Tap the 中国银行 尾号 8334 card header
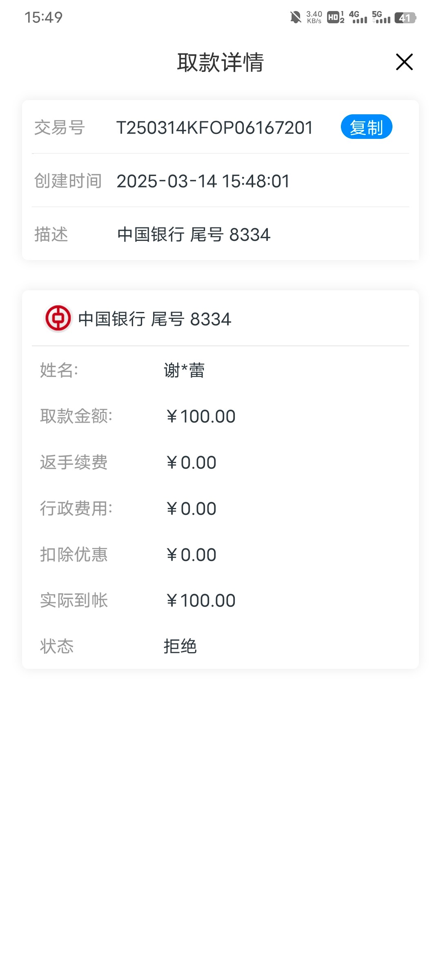441x980 pixels. pos(154,319)
